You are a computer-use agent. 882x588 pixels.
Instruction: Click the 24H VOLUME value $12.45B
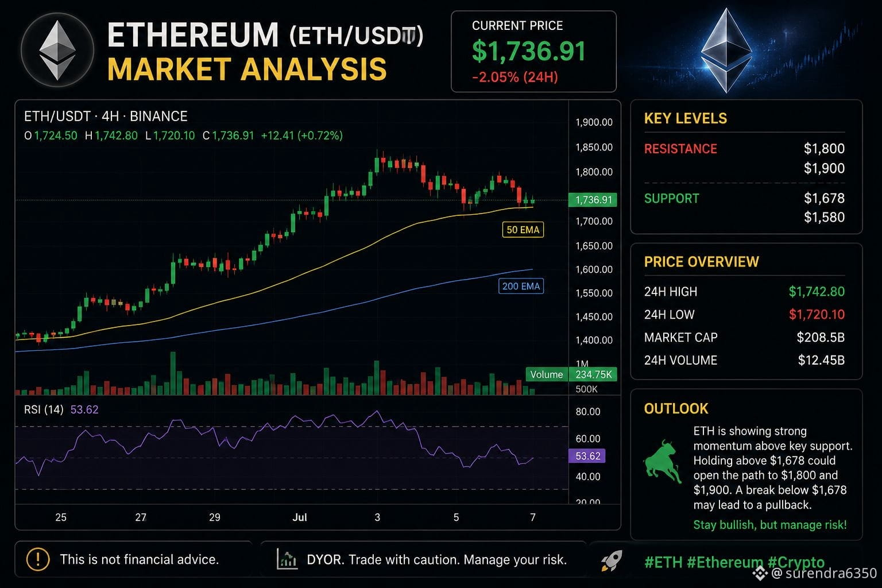point(821,361)
